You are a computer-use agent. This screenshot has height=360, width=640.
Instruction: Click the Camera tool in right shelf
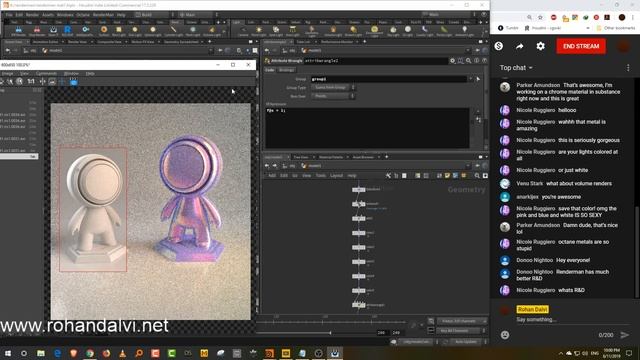click(244, 31)
